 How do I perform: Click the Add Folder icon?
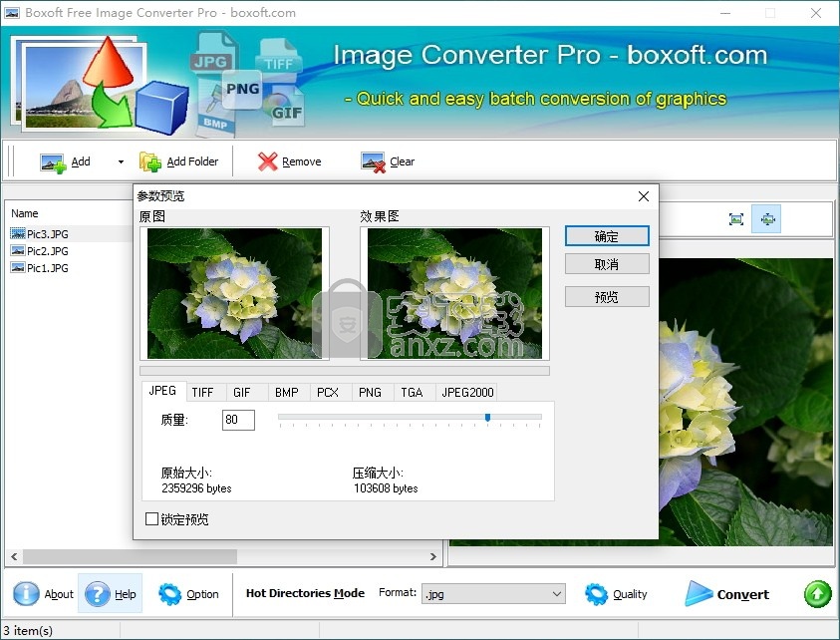[x=150, y=161]
